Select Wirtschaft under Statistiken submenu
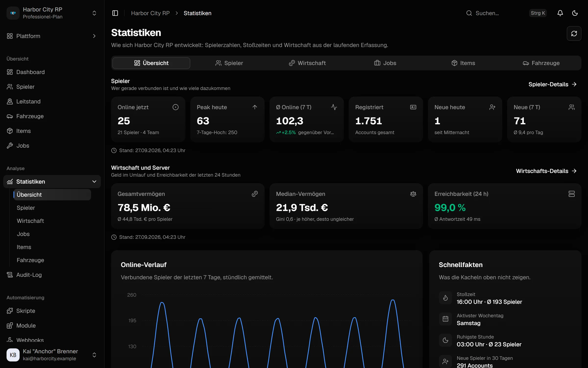This screenshot has height=368, width=588. click(x=52, y=221)
